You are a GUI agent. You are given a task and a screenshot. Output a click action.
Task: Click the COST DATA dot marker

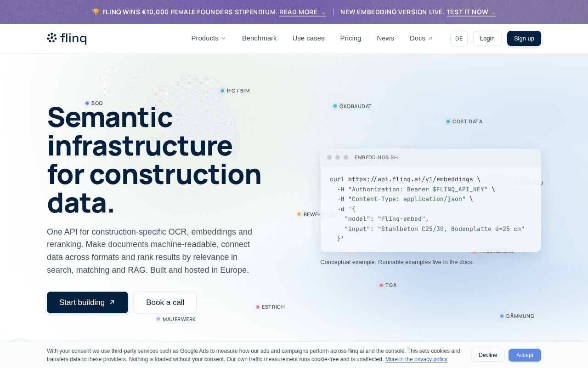448,121
